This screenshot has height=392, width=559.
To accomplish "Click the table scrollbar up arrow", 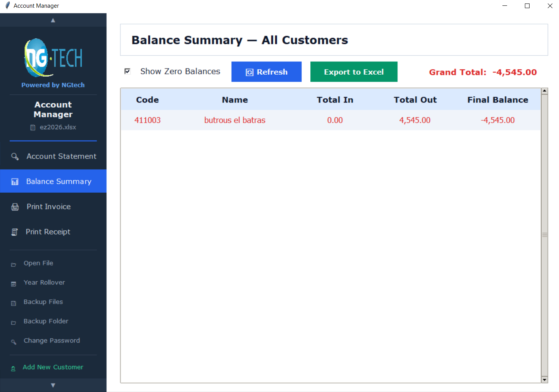I will 545,91.
